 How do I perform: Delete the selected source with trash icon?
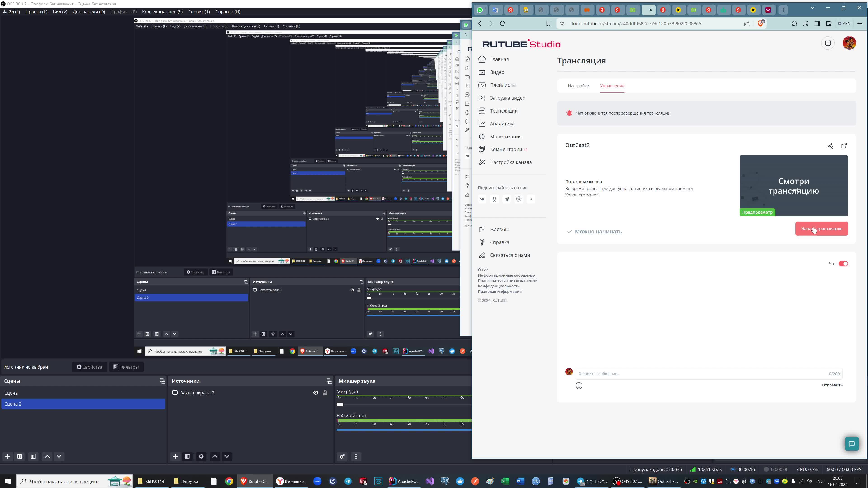pyautogui.click(x=187, y=456)
